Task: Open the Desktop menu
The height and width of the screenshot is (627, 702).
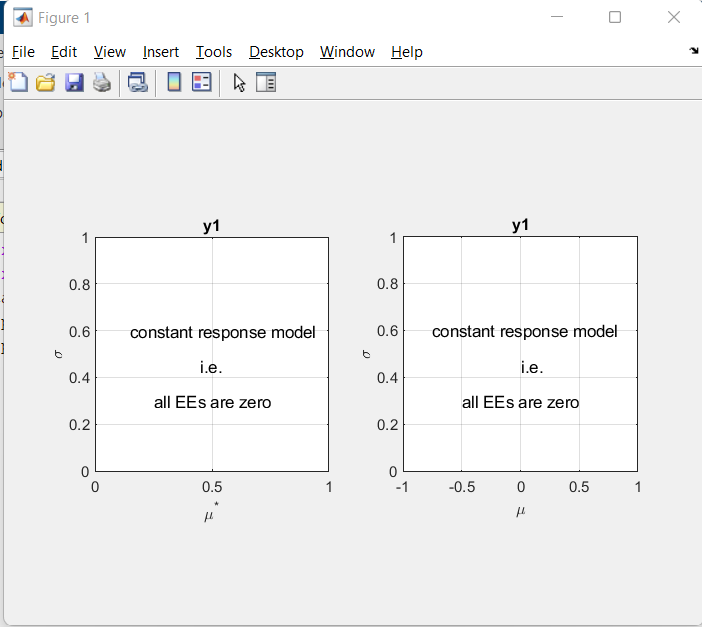Action: (276, 52)
